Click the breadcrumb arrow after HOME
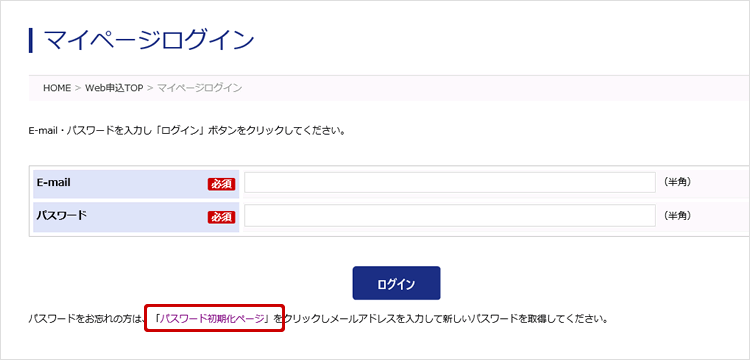Screen dimensions: 750x360 (78, 88)
